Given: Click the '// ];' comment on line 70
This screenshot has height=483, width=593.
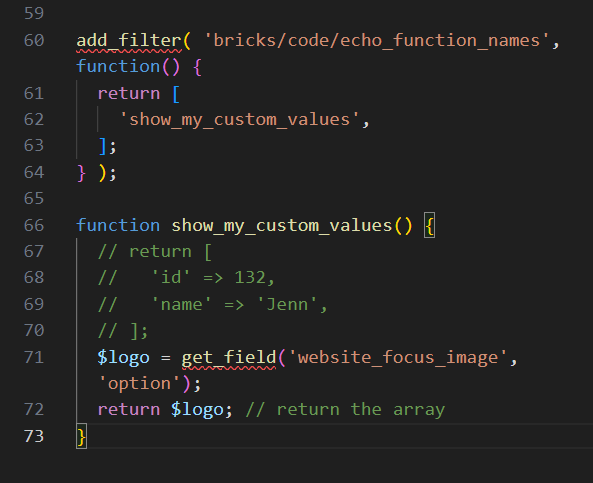Looking at the screenshot, I should point(123,331).
